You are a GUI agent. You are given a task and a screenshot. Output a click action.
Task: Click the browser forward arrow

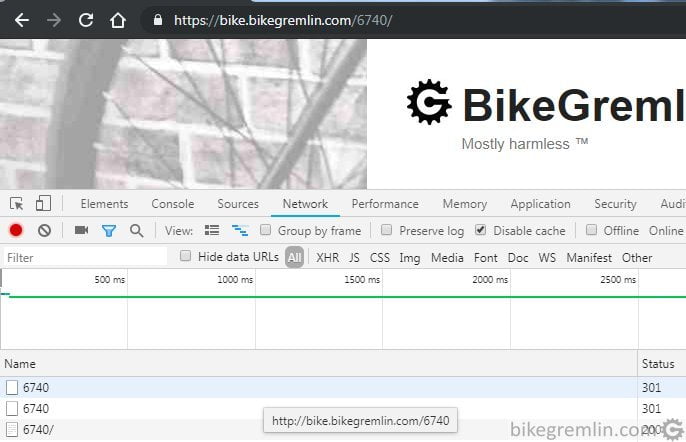click(x=54, y=20)
